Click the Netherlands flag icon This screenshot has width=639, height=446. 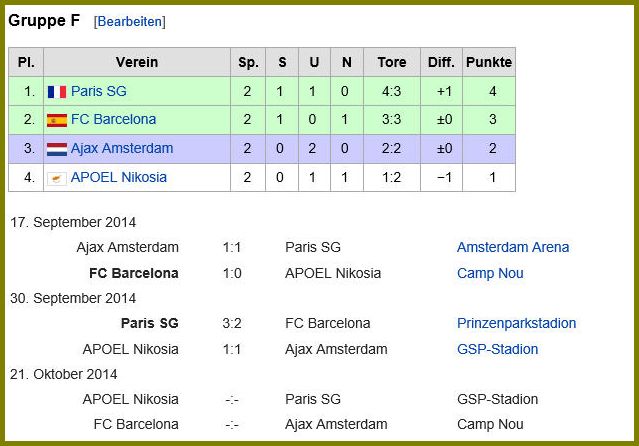tap(57, 149)
